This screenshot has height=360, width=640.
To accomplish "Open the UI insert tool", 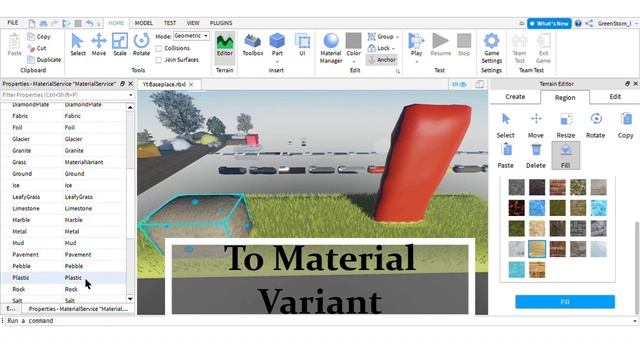I will tap(302, 45).
